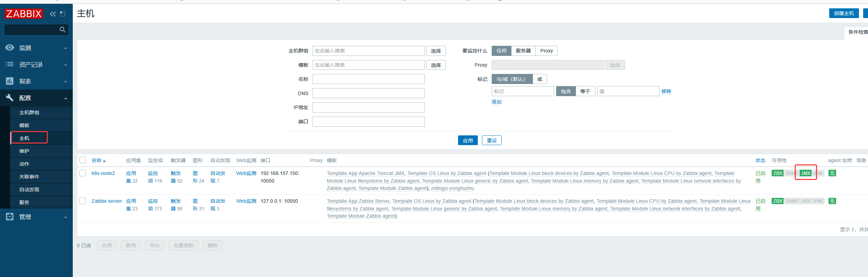Expand the 管理 menu
The width and height of the screenshot is (868, 277).
coord(36,217)
